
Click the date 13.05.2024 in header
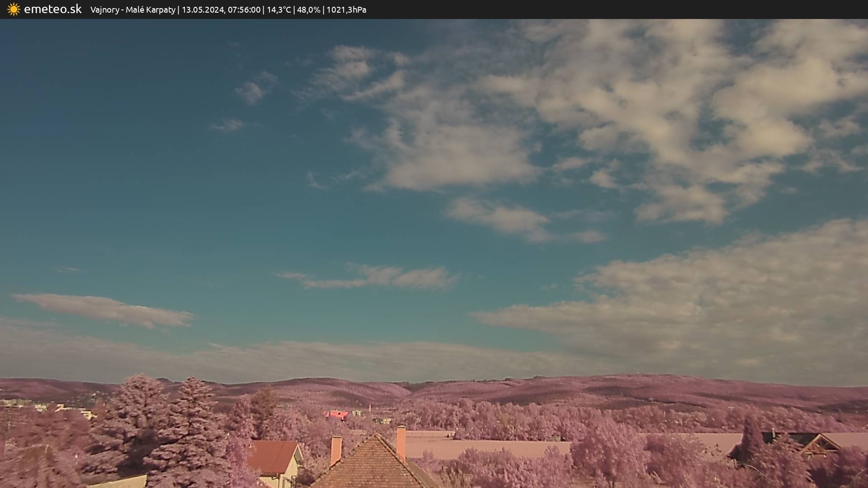(203, 10)
